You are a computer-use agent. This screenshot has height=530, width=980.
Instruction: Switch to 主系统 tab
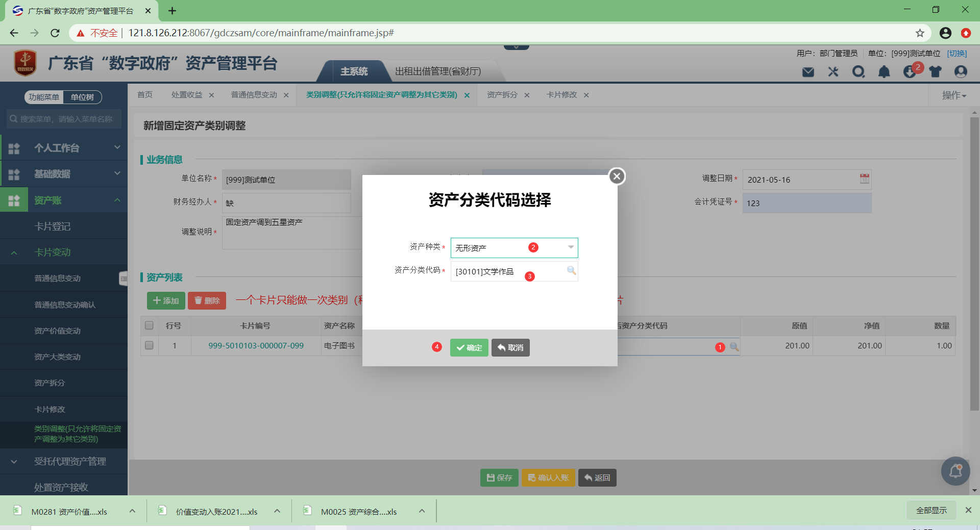click(354, 71)
